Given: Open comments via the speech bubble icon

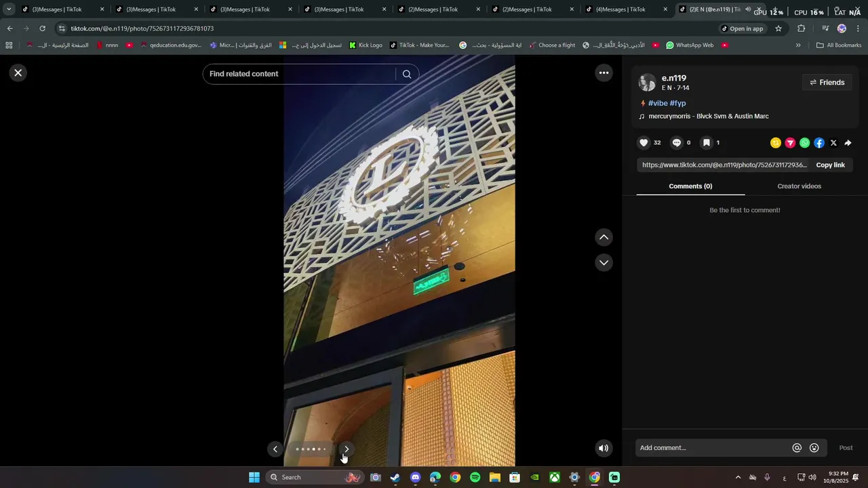Looking at the screenshot, I should click(676, 143).
